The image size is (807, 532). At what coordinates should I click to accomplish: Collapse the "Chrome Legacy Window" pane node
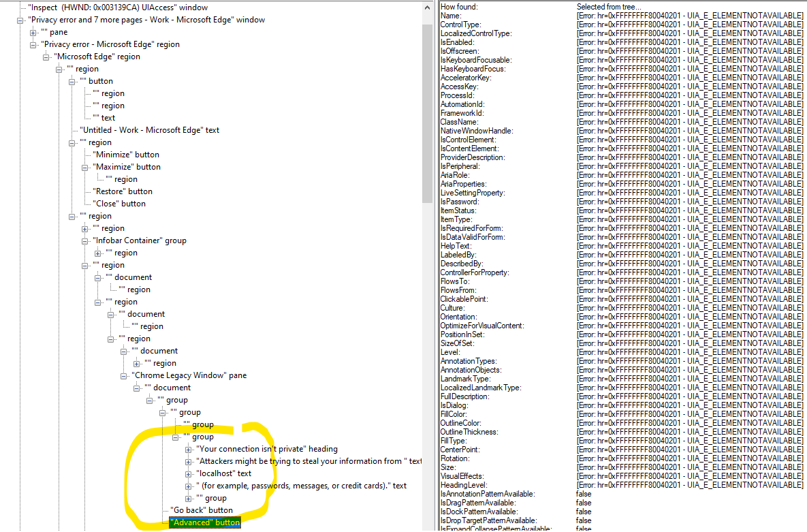(123, 376)
